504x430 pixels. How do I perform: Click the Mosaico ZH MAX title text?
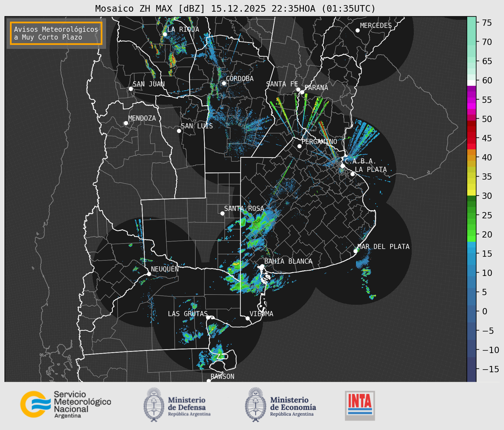(x=235, y=9)
